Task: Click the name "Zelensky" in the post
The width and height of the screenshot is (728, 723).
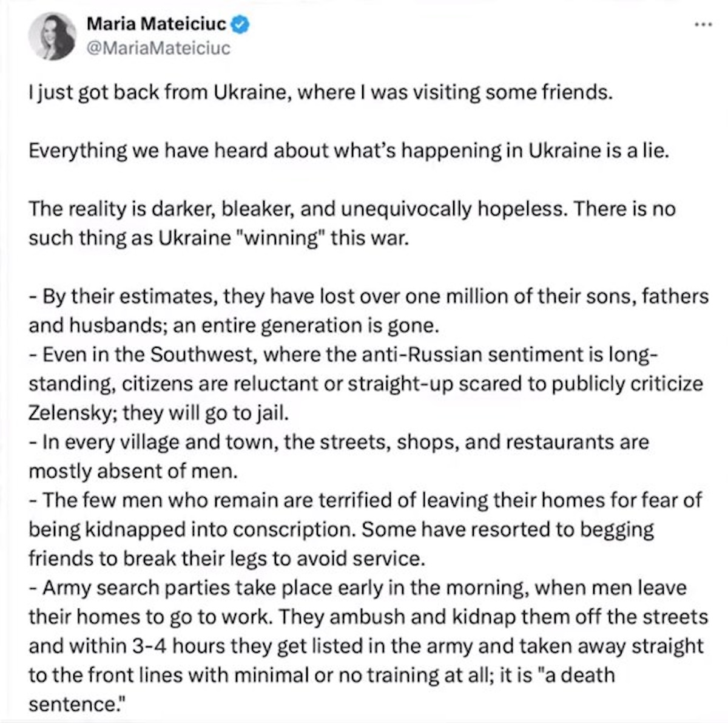Action: coord(72,413)
